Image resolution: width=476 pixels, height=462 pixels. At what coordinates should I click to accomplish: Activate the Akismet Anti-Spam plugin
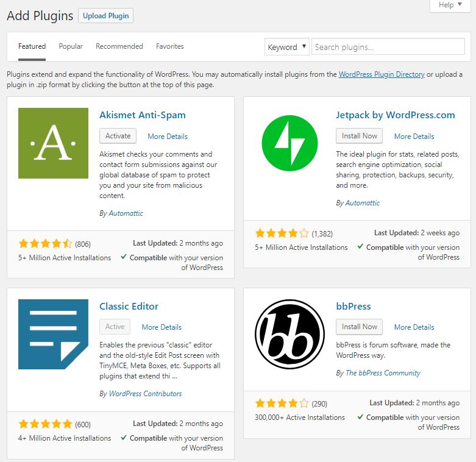118,136
